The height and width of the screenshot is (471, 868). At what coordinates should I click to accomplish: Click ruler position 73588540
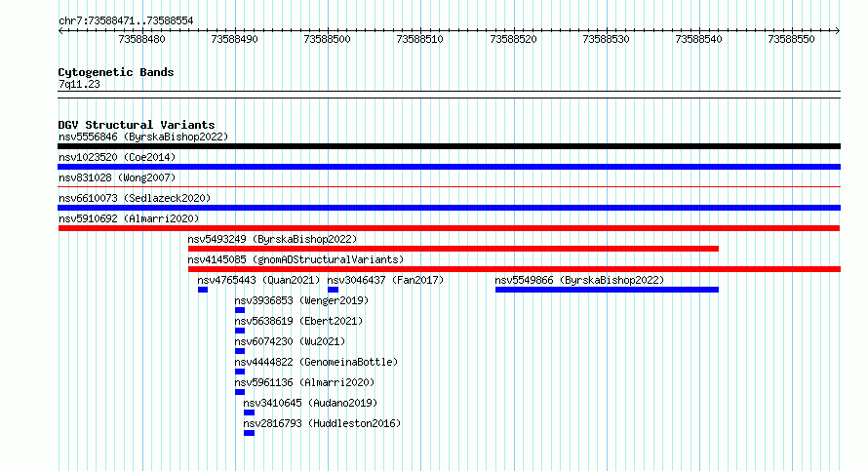pyautogui.click(x=698, y=39)
